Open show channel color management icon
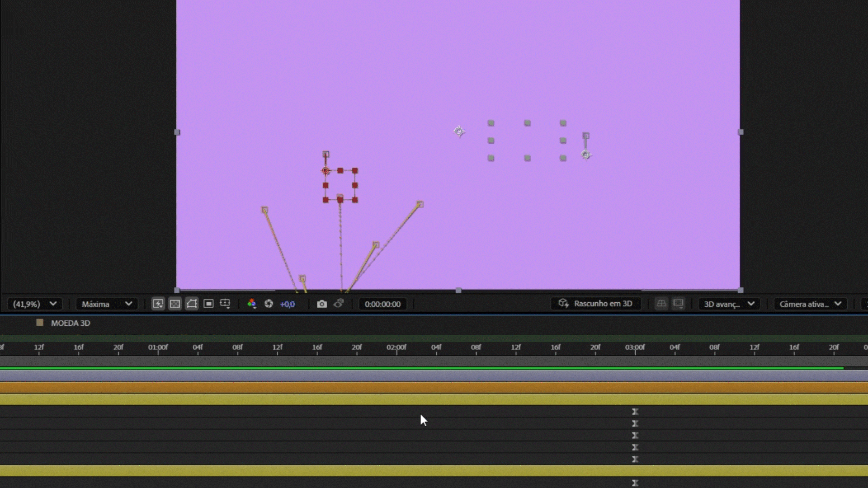Screen dimensions: 868x488 (x=252, y=304)
